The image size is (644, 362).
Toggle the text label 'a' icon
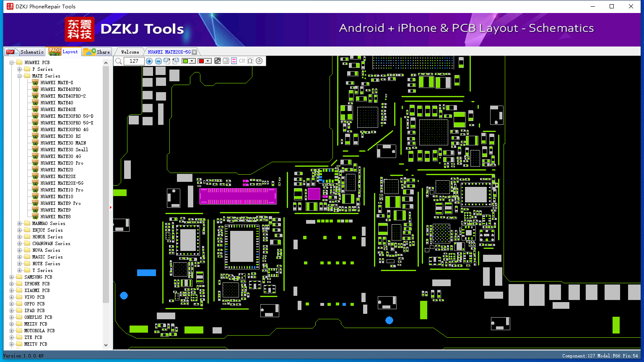[x=226, y=61]
